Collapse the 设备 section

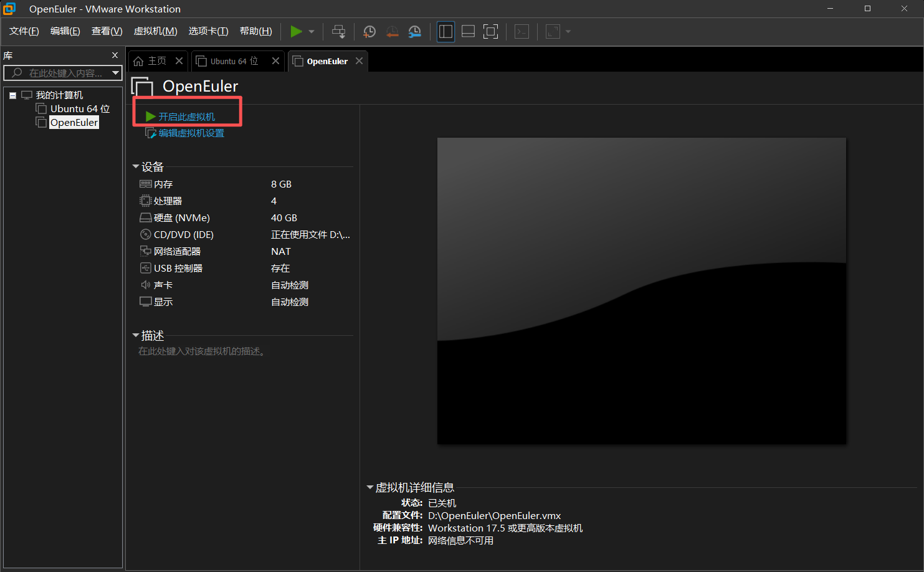[x=136, y=167]
